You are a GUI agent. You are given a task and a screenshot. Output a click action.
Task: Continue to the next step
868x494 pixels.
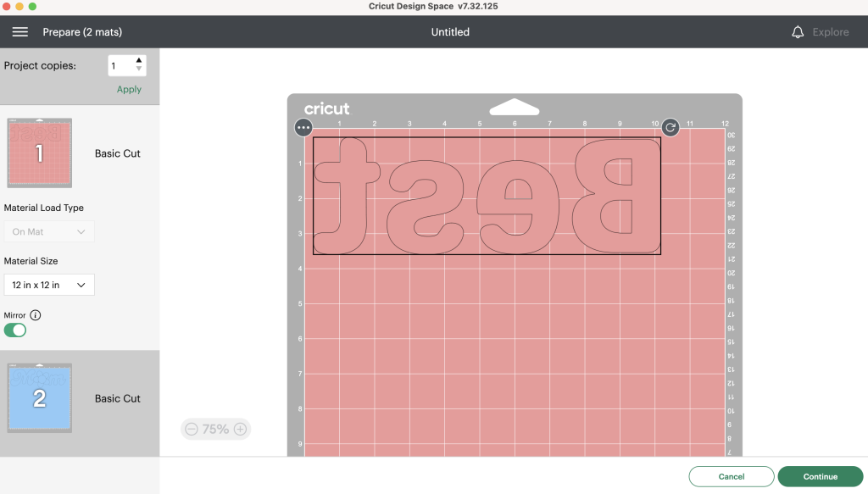[x=821, y=476]
